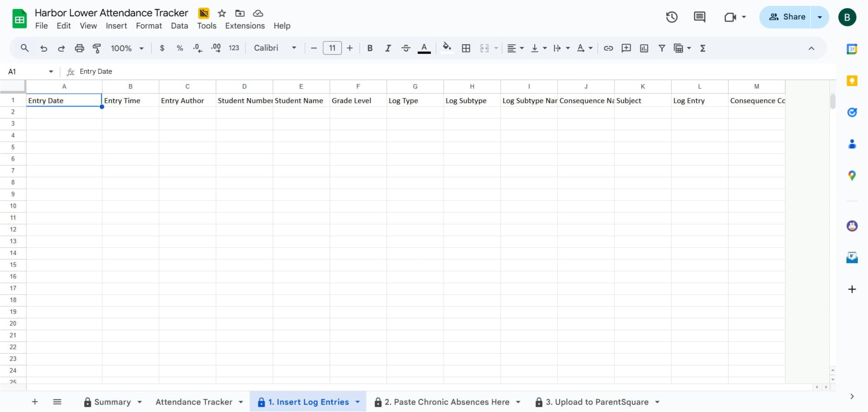Open version history clock icon

[671, 17]
